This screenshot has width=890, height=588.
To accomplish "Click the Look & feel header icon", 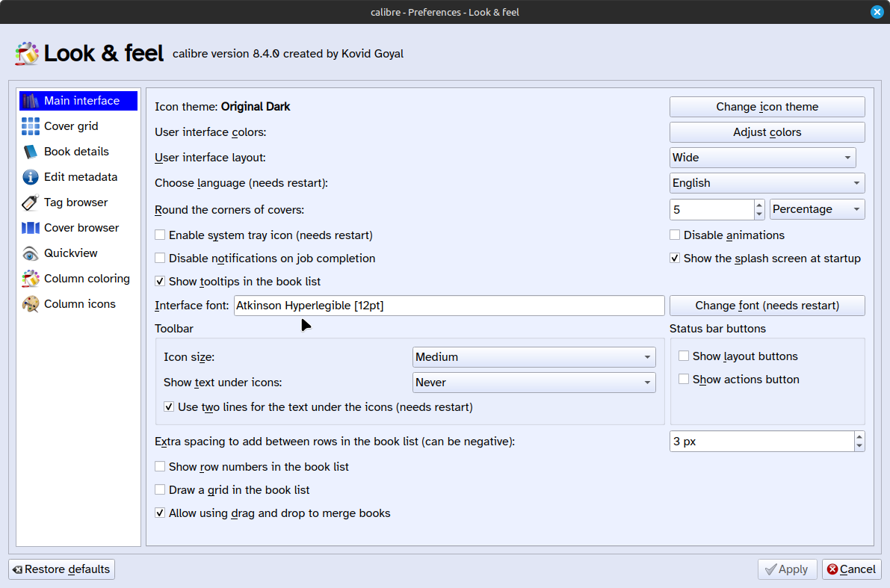I will pyautogui.click(x=27, y=54).
